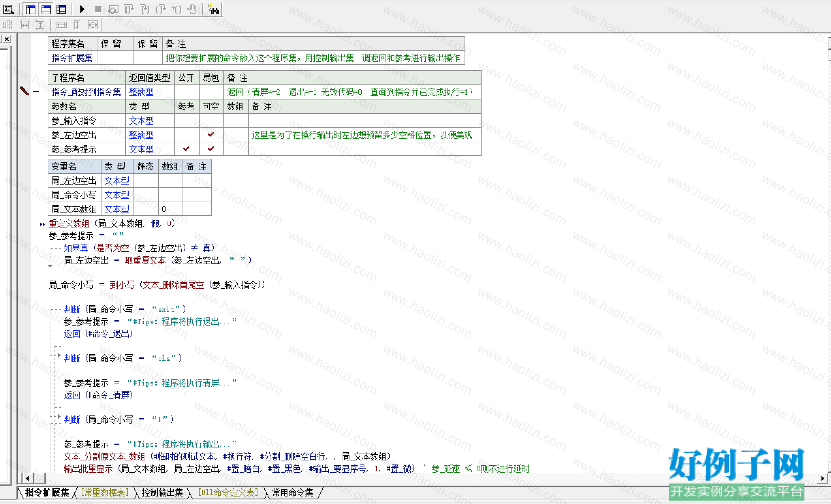Viewport: 831px width, 504px height.
Task: Toggle 易包 cell for 指令_配对到指令集
Action: point(211,92)
